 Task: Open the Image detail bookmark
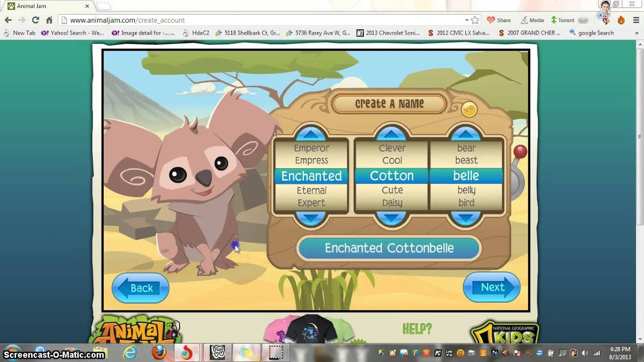[143, 33]
